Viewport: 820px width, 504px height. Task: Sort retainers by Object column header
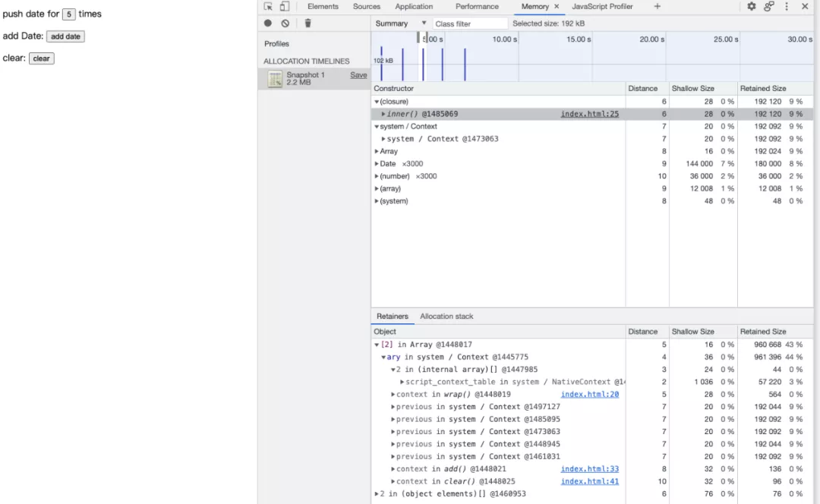pos(498,332)
